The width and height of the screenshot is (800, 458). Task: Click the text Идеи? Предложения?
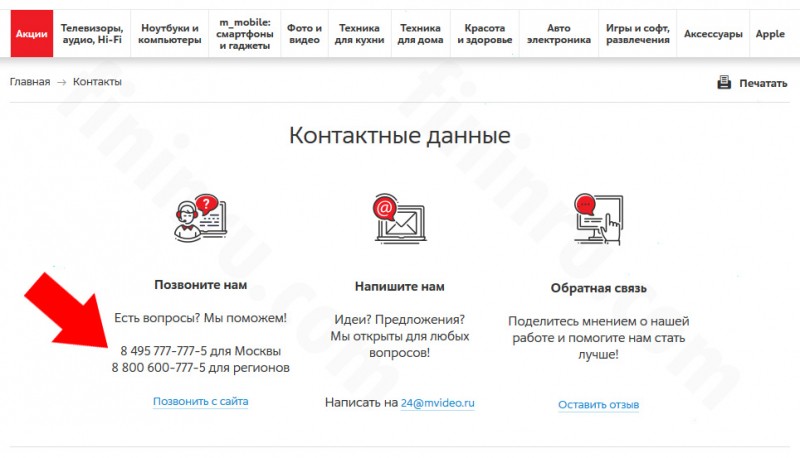pyautogui.click(x=399, y=319)
